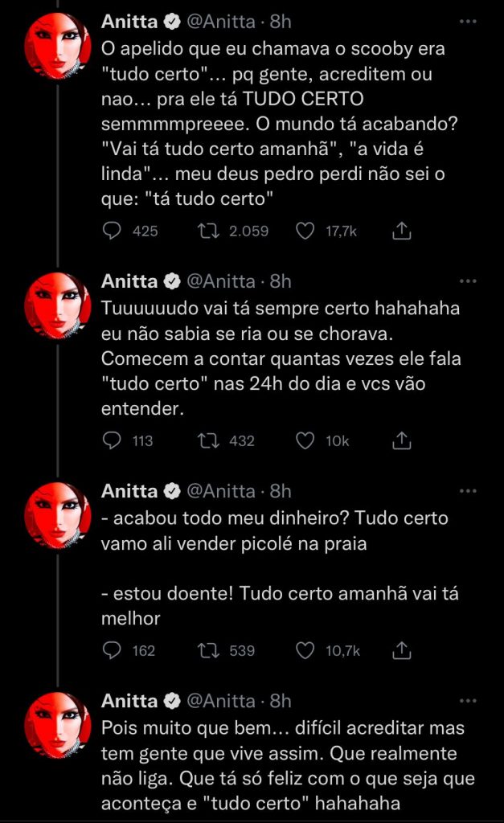Open more options on third tweet

tap(468, 491)
